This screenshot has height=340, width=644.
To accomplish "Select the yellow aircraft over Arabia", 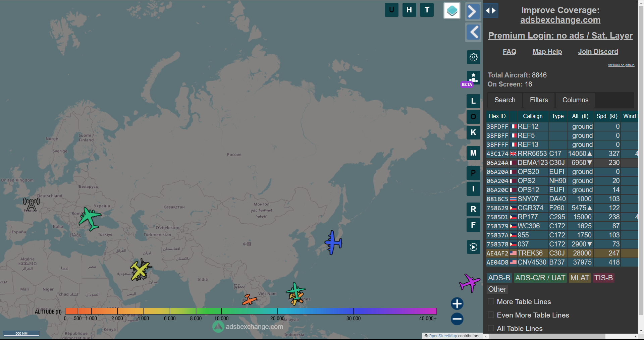I will 140,270.
